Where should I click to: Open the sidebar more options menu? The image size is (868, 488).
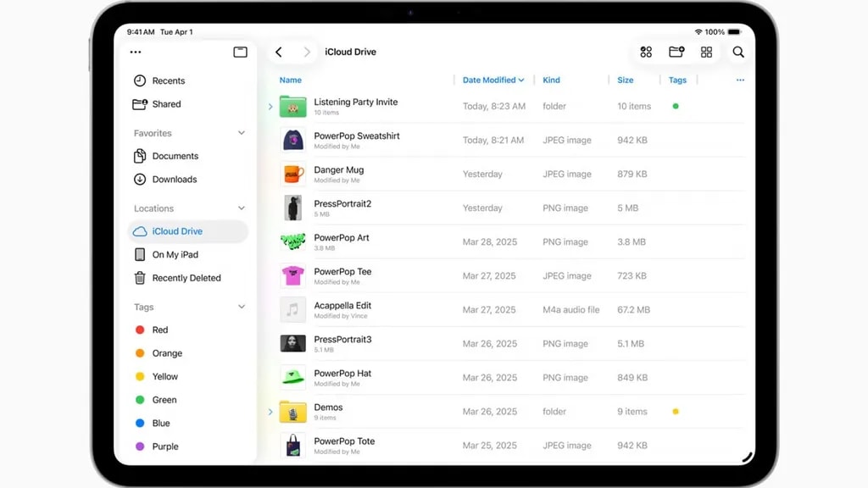[x=135, y=52]
